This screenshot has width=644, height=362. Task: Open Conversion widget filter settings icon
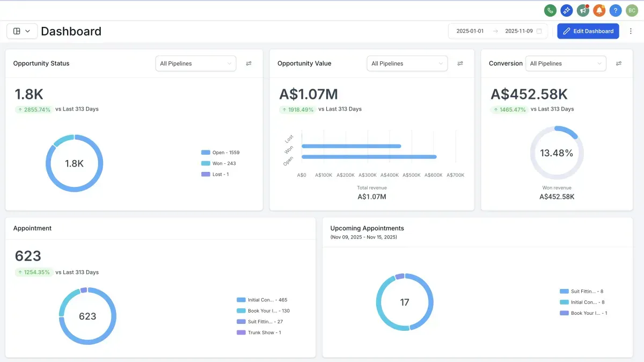point(619,63)
